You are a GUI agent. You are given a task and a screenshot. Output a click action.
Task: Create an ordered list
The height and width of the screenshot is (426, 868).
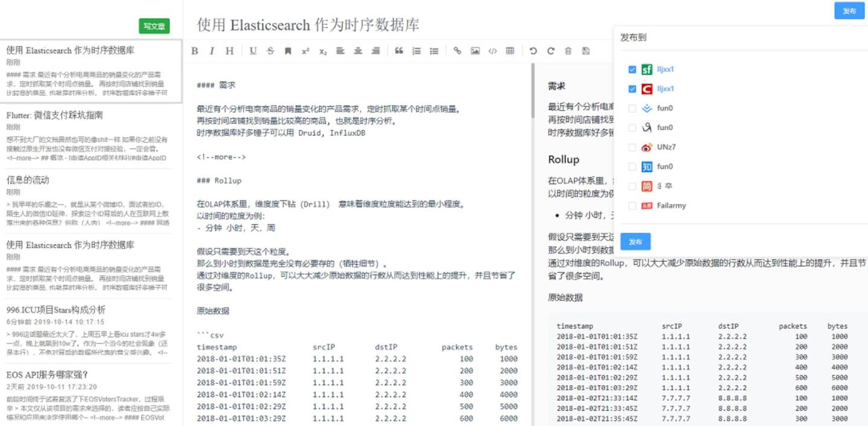[x=416, y=51]
